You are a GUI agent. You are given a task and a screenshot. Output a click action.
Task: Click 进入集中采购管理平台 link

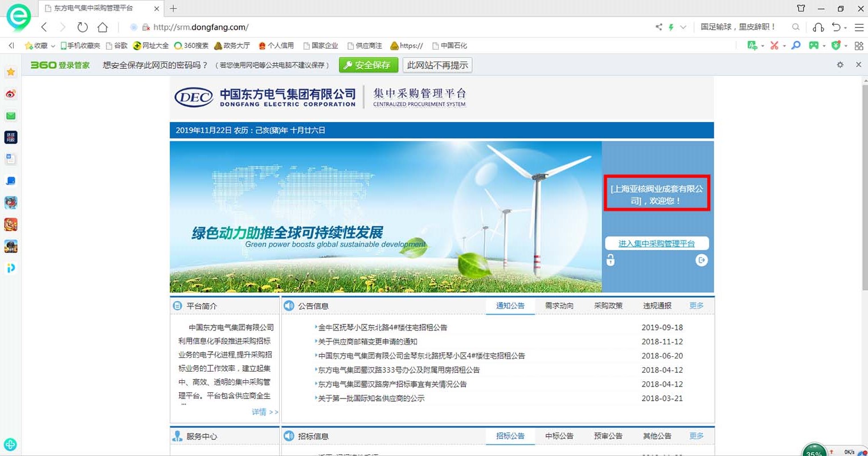pyautogui.click(x=657, y=243)
